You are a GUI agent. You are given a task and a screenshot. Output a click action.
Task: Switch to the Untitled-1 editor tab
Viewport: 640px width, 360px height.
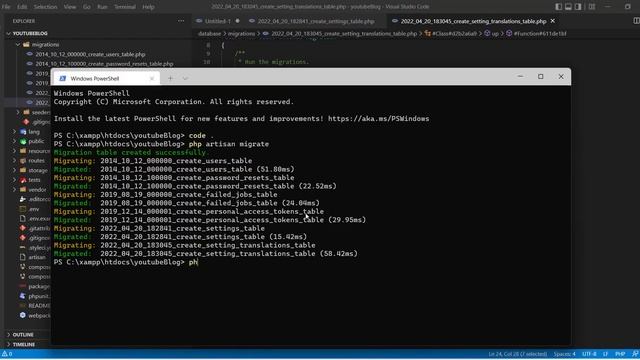218,21
